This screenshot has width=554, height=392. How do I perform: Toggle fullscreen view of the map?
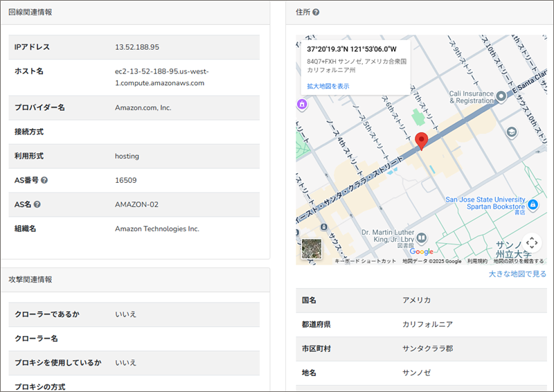[x=531, y=242]
